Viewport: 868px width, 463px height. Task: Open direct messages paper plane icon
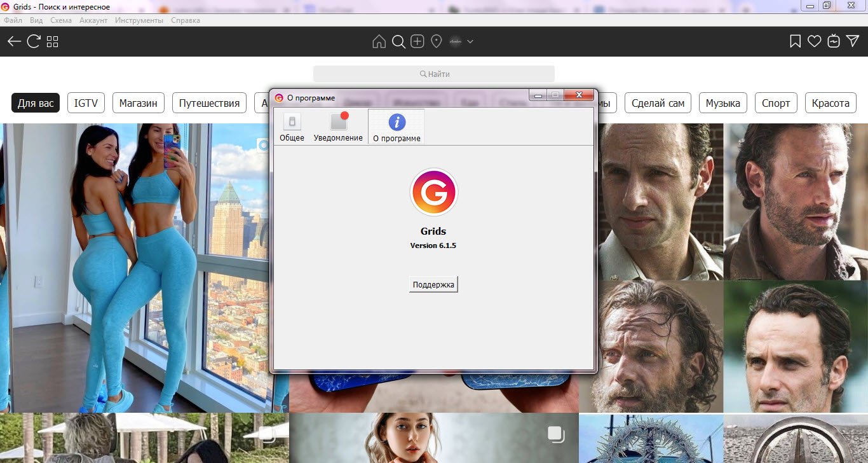click(x=852, y=41)
